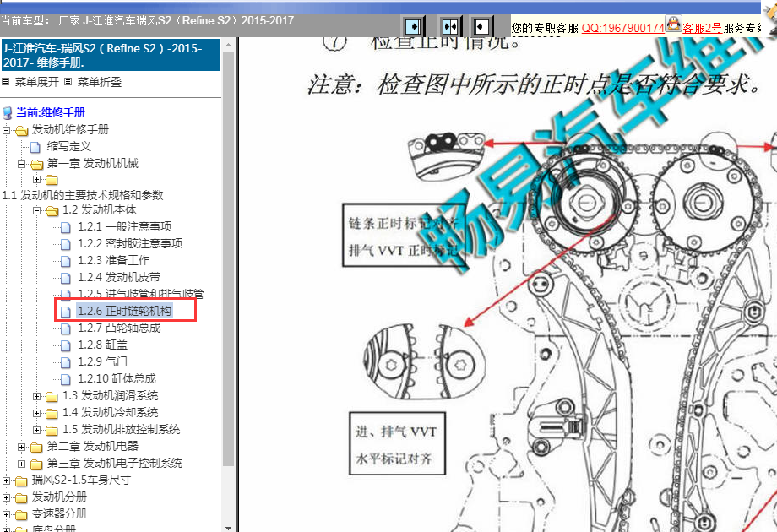
Task: Open 1.2.2 密封胶注意事项 page
Action: click(130, 243)
